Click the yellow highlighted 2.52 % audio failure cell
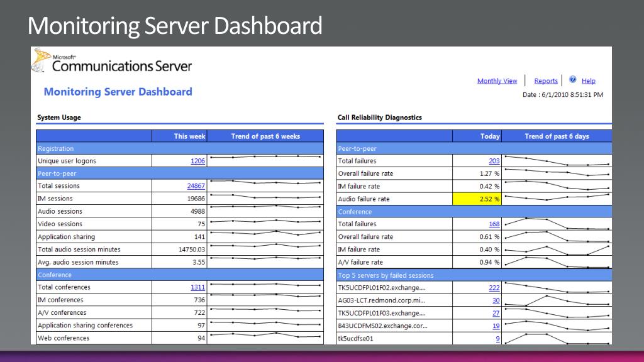644x362 pixels. (477, 199)
